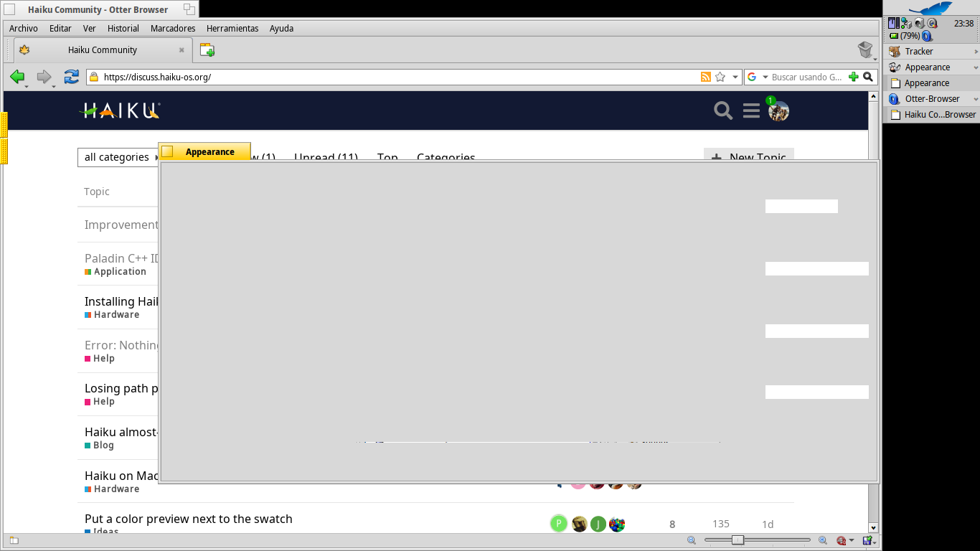Open forum search via magnifier icon

click(723, 110)
